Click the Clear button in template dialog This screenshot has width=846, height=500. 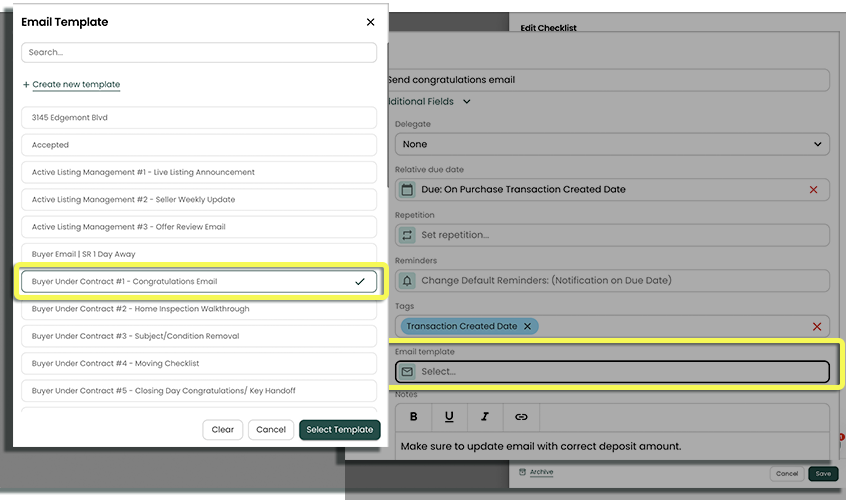click(x=222, y=430)
